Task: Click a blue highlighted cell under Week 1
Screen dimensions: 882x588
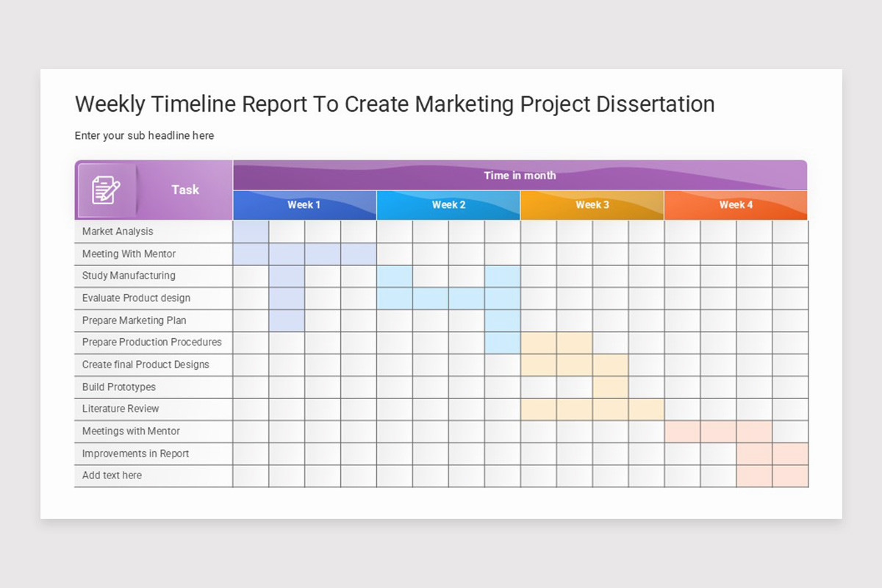Action: click(x=251, y=231)
